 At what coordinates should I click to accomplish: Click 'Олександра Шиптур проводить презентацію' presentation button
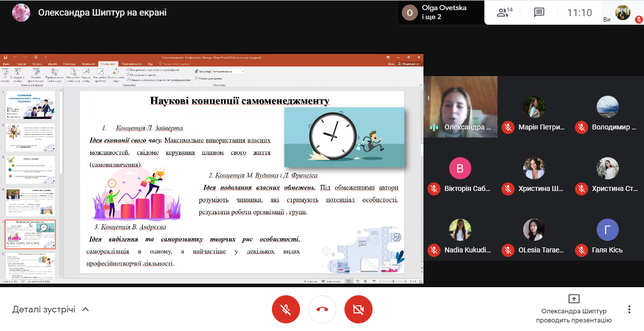(574, 308)
